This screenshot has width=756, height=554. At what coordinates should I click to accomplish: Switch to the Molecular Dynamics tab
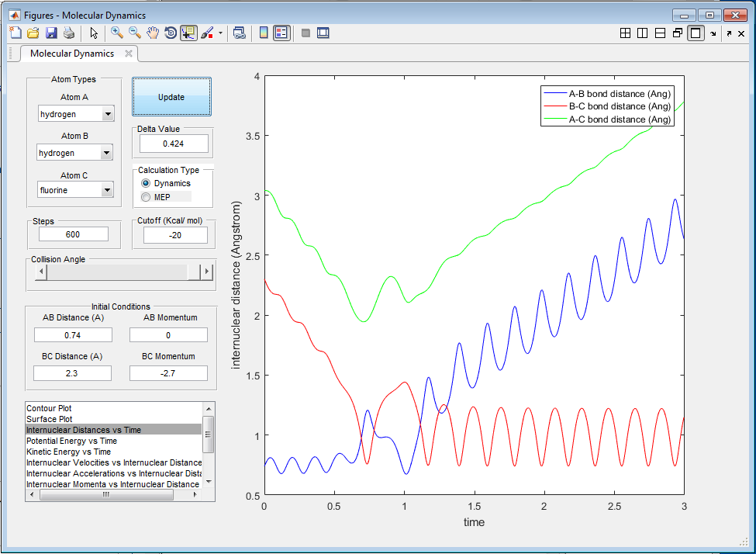pos(72,54)
